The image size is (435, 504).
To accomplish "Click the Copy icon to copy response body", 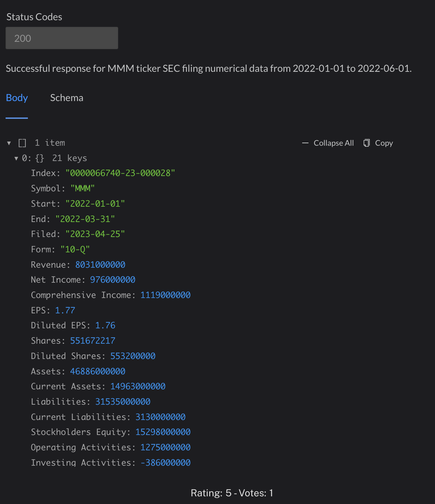I will [x=366, y=143].
